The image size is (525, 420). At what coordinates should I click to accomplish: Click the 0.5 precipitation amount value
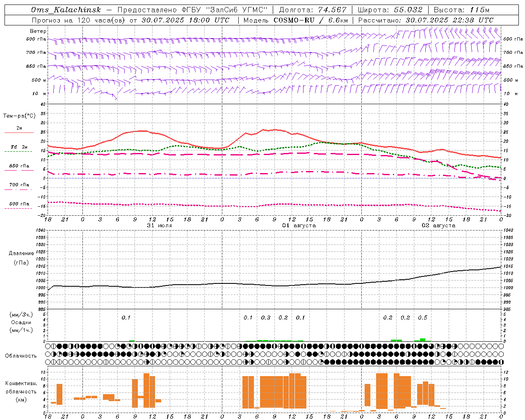422,317
